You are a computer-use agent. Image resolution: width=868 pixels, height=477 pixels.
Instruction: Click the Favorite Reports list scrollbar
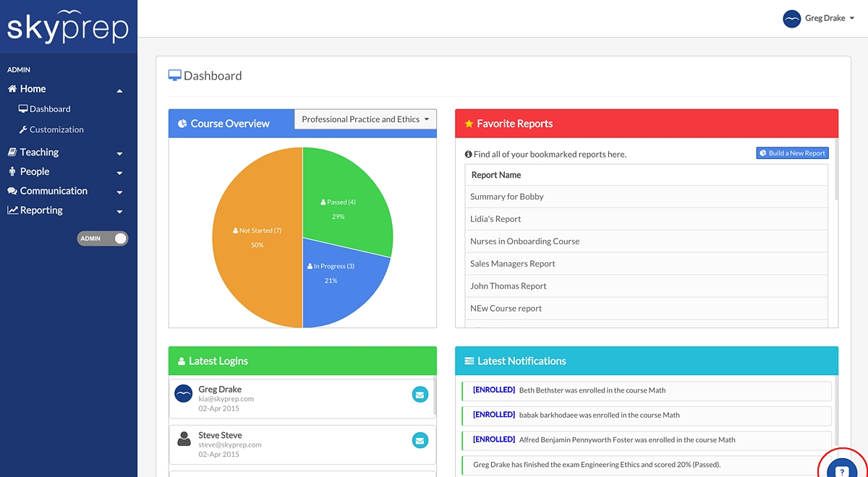tap(836, 179)
